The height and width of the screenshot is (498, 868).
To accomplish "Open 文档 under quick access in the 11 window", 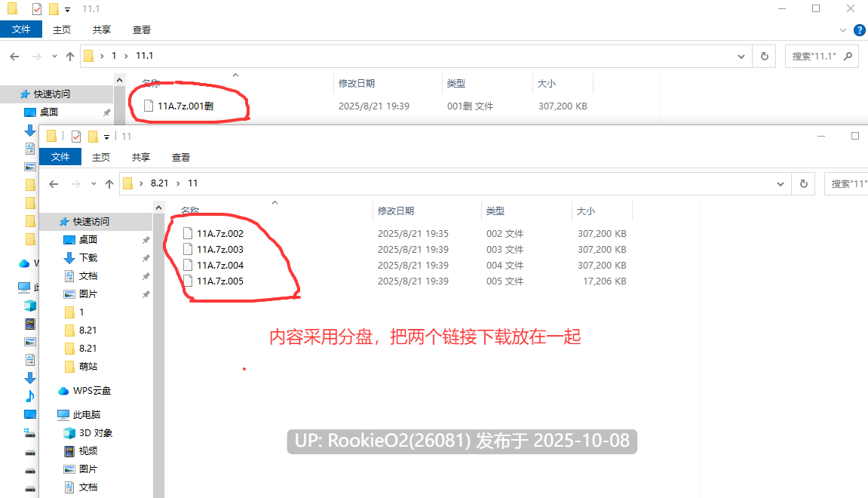I will [x=88, y=276].
